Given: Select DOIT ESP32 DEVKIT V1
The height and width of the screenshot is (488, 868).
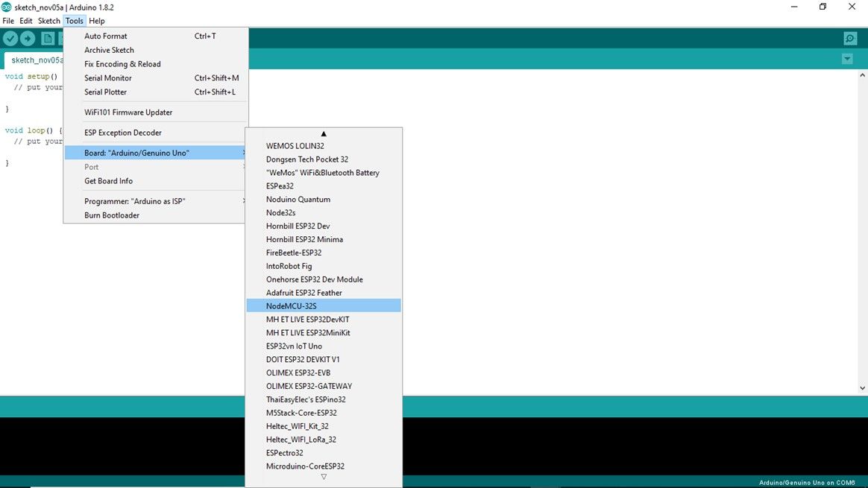Looking at the screenshot, I should point(324,359).
